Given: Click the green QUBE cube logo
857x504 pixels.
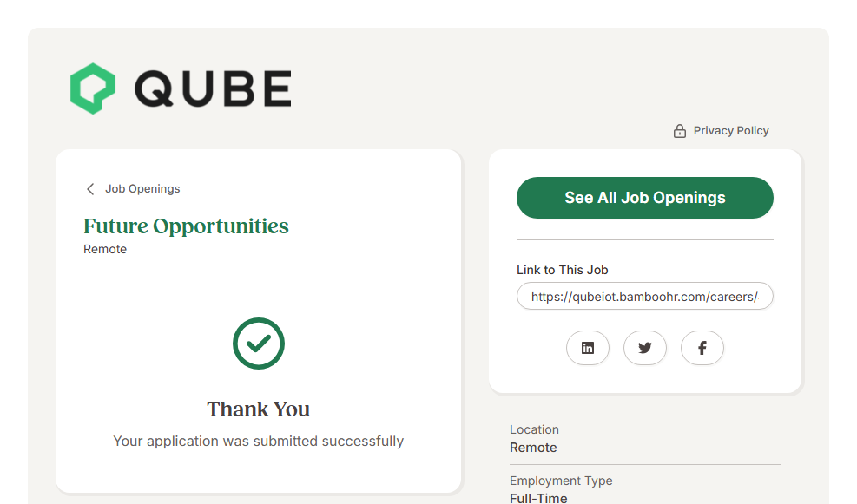Looking at the screenshot, I should tap(92, 88).
